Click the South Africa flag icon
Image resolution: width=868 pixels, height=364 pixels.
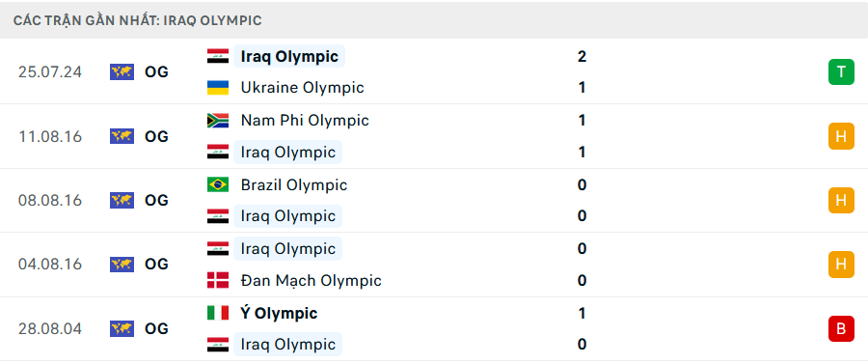(x=218, y=121)
